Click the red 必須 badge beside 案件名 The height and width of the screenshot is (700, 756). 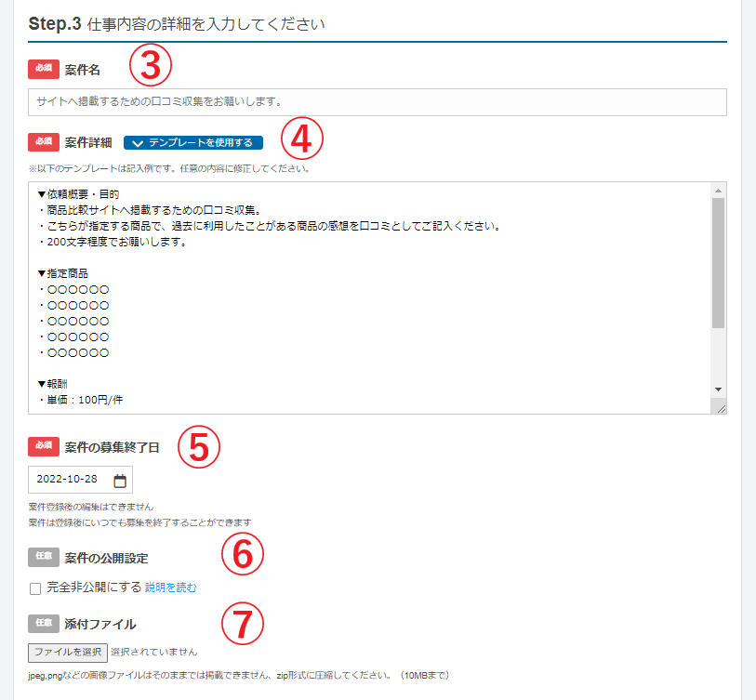(43, 70)
